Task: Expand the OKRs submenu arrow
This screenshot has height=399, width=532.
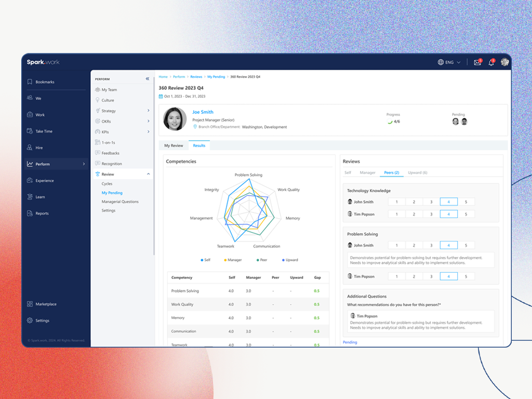Action: [148, 121]
